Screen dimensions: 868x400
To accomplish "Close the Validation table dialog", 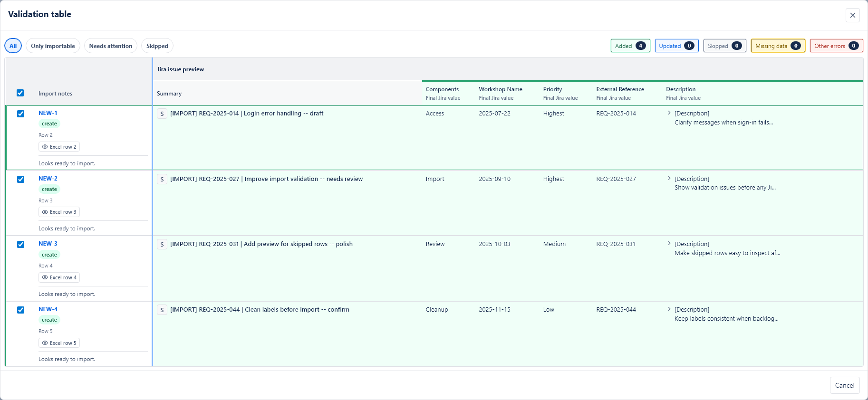I will [x=852, y=15].
